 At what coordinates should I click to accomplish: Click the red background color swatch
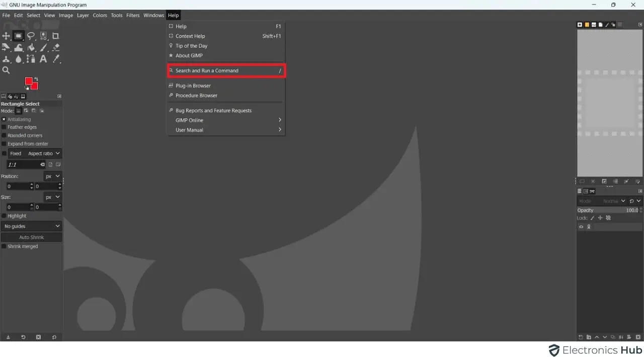[35, 86]
